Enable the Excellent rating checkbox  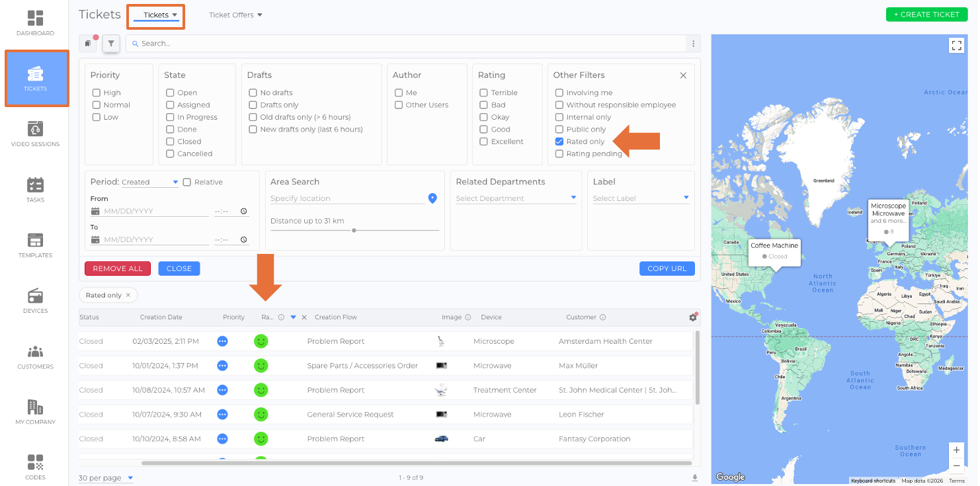pyautogui.click(x=484, y=142)
